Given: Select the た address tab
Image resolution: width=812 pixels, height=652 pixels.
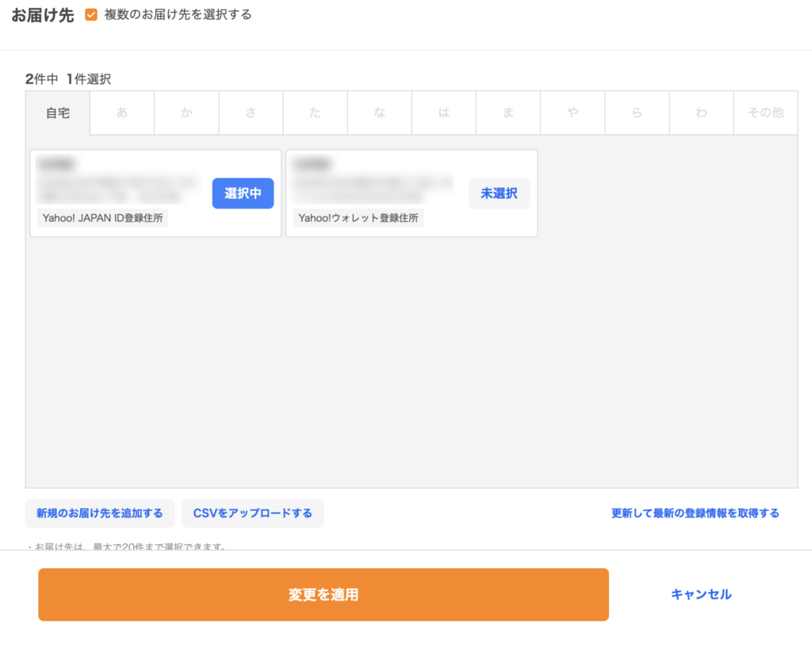Looking at the screenshot, I should (315, 113).
